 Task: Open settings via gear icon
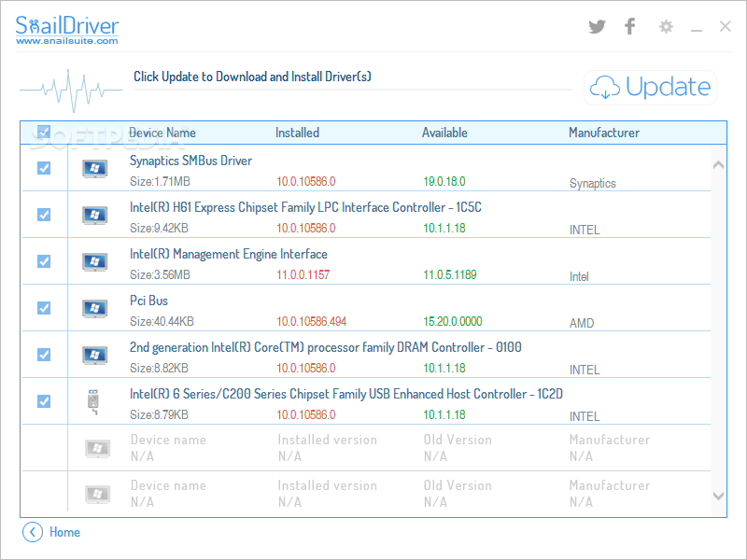666,27
